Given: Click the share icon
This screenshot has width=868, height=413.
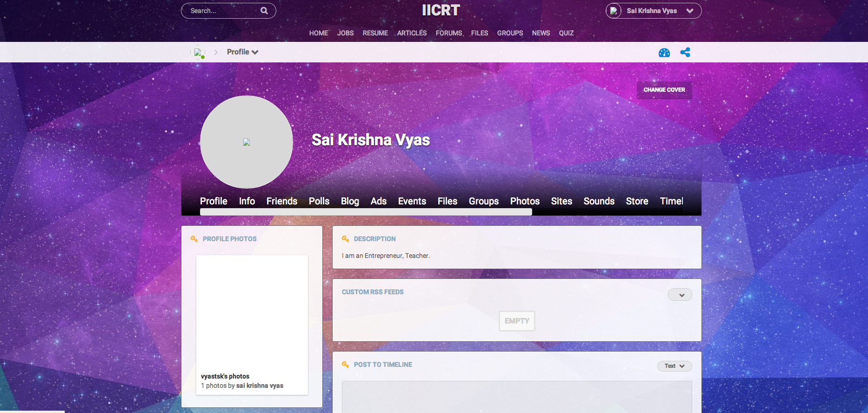Looking at the screenshot, I should 685,52.
